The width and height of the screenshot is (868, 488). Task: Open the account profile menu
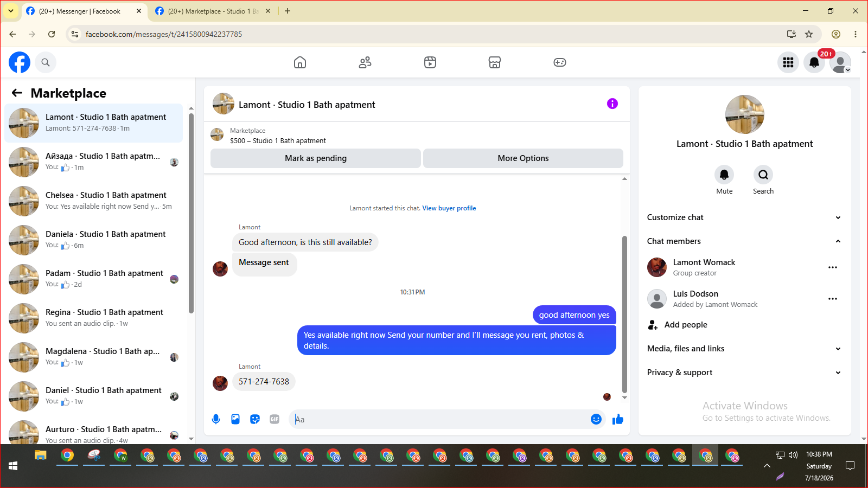pyautogui.click(x=840, y=62)
